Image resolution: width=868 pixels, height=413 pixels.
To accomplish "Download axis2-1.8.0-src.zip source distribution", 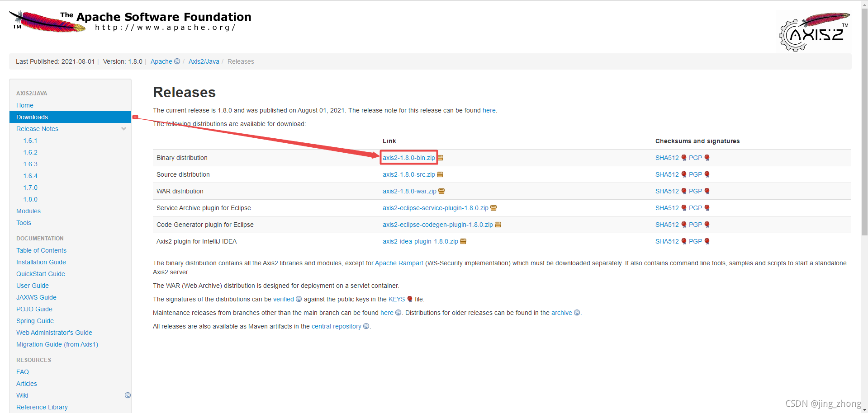I will pos(409,174).
